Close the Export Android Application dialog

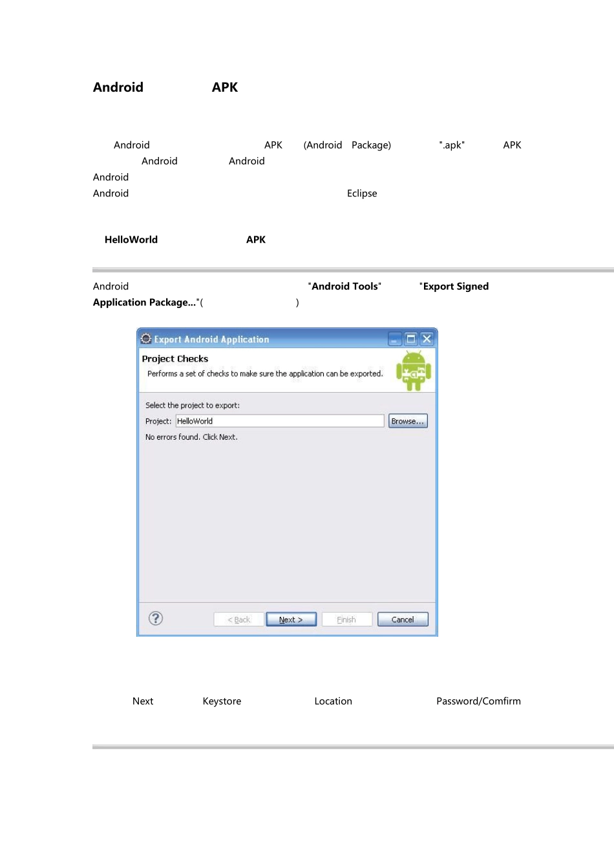(427, 339)
